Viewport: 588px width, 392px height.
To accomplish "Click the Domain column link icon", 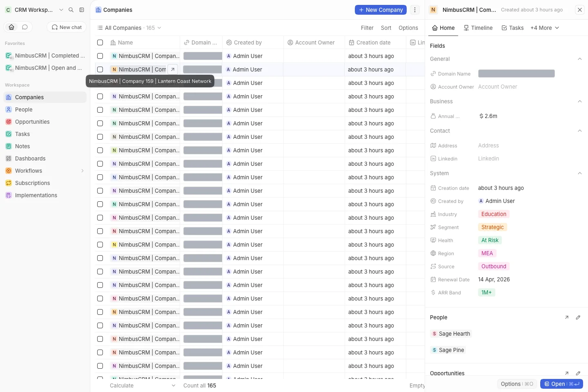I will click(x=187, y=42).
